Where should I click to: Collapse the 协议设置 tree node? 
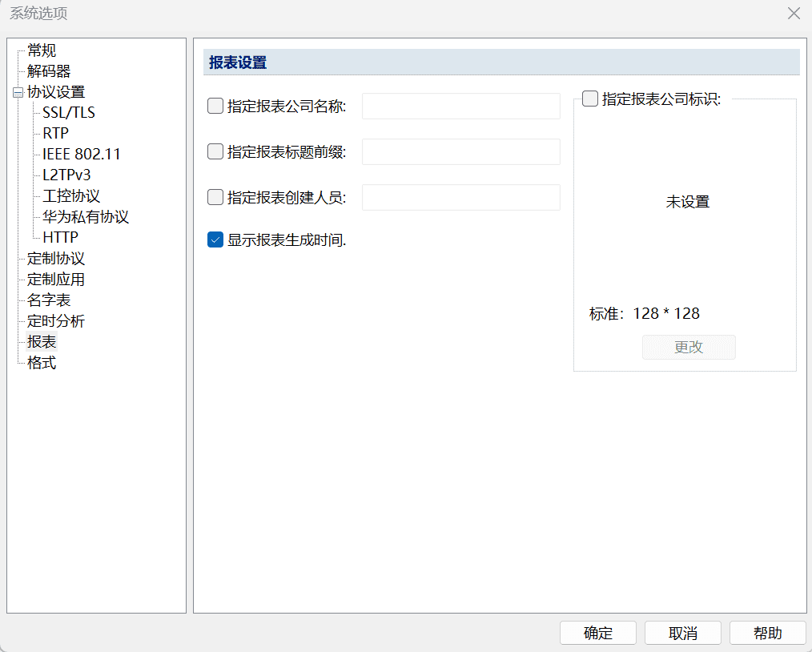pyautogui.click(x=18, y=92)
